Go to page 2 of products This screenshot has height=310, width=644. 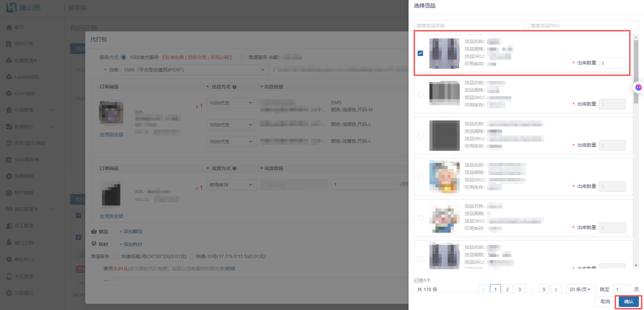507,289
